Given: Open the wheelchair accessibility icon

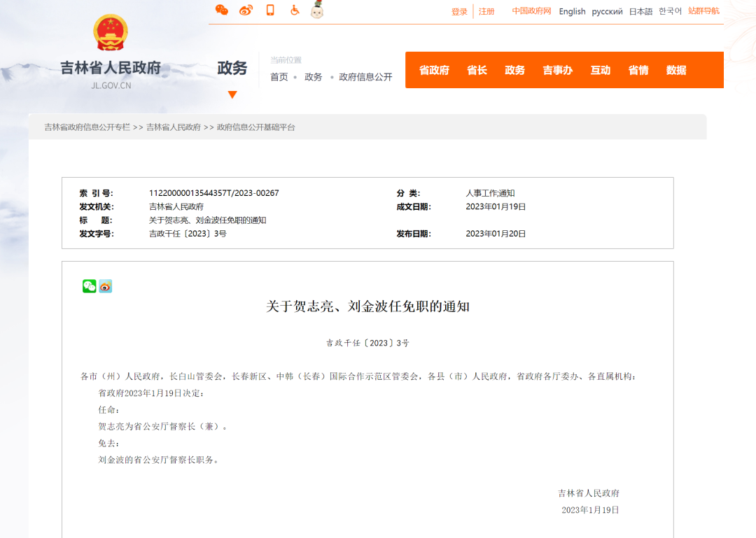Looking at the screenshot, I should click(295, 10).
